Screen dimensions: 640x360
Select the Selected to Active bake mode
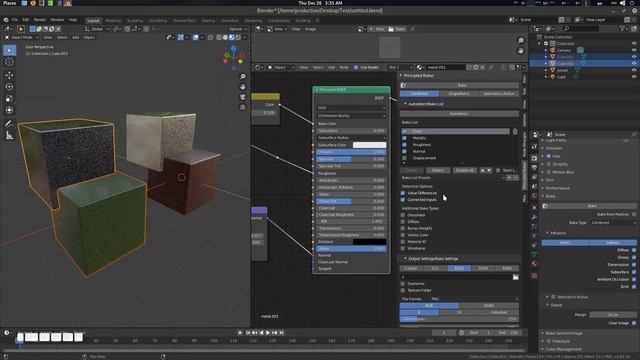pyautogui.click(x=499, y=93)
